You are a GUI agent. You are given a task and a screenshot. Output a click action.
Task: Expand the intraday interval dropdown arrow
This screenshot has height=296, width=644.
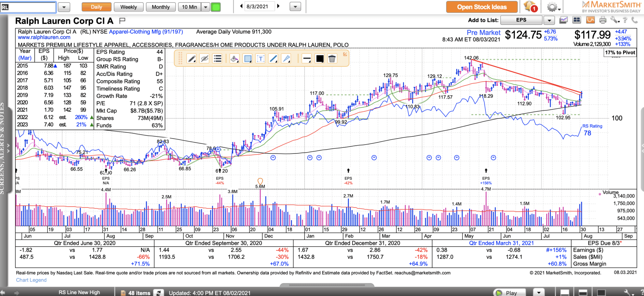[206, 7]
